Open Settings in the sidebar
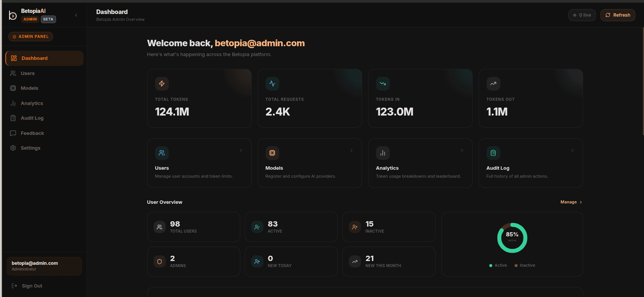 [45, 148]
